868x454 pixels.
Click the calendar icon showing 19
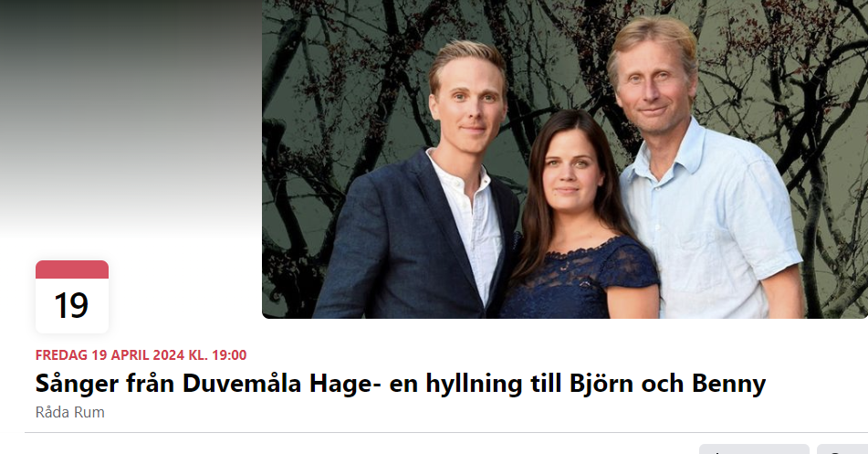(72, 297)
